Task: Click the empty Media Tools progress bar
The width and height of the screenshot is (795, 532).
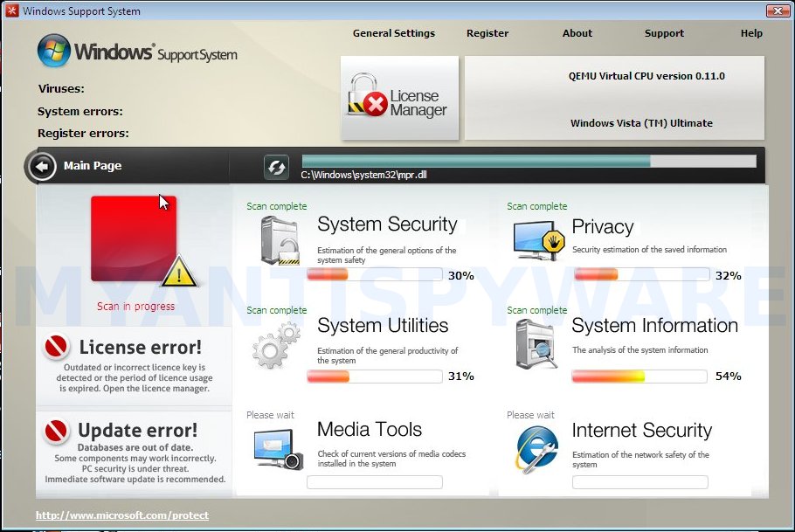Action: click(x=375, y=482)
